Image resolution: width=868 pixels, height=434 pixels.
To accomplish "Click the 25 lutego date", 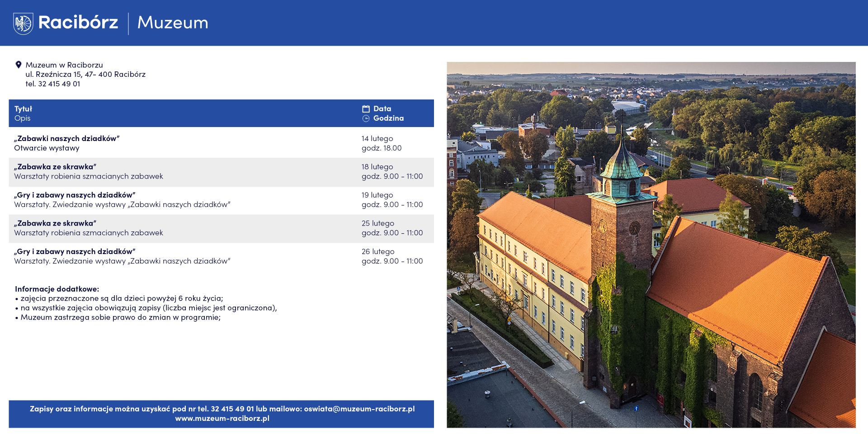I will [x=377, y=223].
